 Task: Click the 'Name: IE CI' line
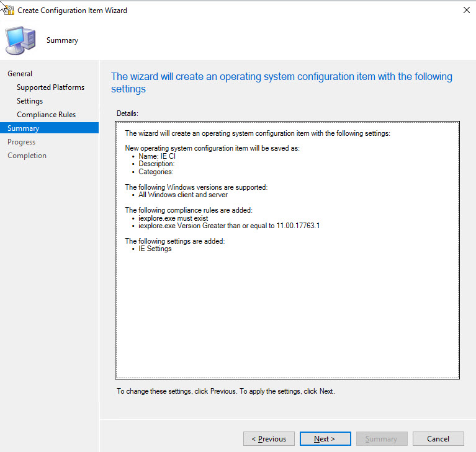point(157,156)
